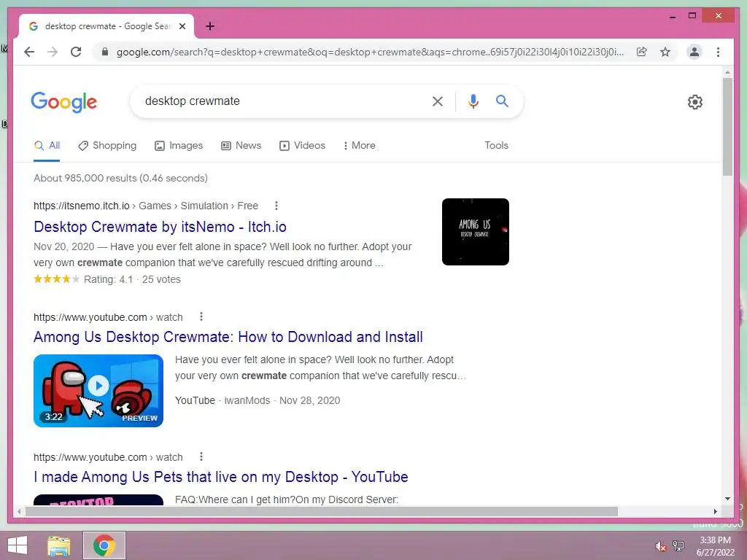Open a new tab with plus button
747x560 pixels.
click(x=210, y=26)
